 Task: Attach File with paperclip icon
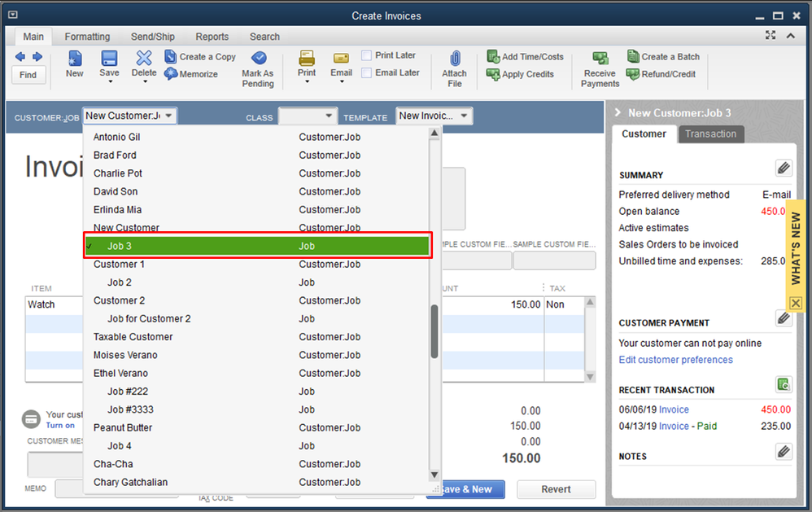point(455,69)
